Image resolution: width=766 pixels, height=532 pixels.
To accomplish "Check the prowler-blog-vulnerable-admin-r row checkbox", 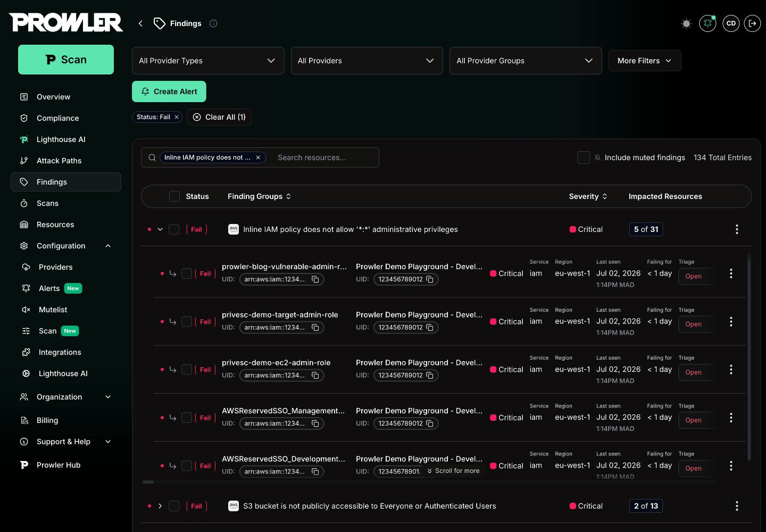I will tap(187, 273).
